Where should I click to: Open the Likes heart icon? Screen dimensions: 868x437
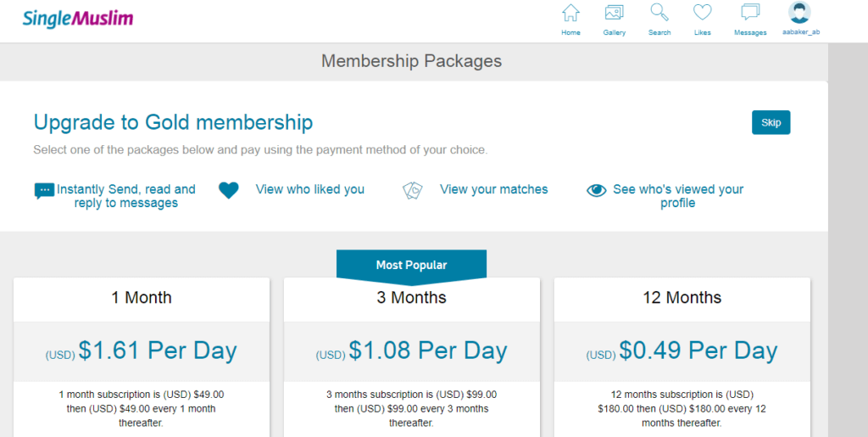tap(703, 13)
